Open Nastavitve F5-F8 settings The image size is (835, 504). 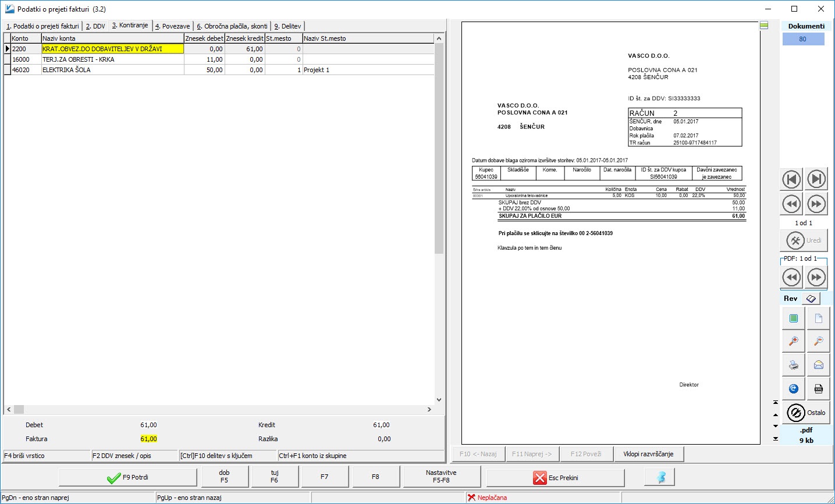[x=441, y=477]
